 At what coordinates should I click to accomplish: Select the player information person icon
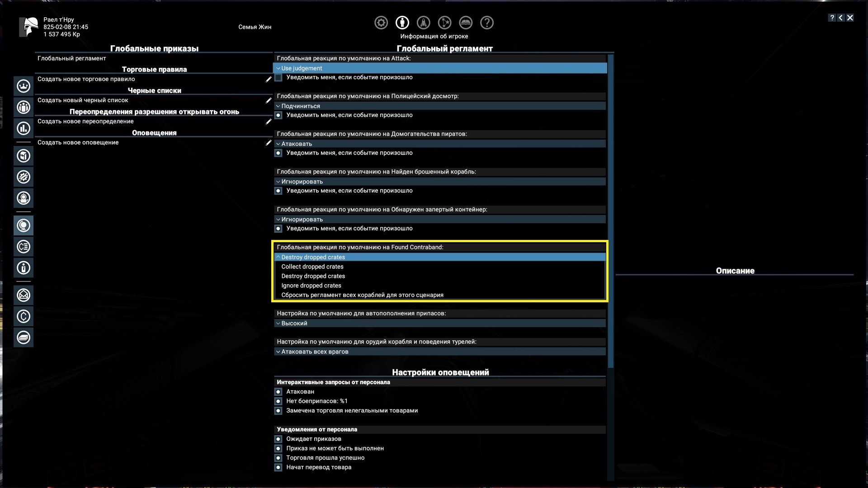coord(402,23)
